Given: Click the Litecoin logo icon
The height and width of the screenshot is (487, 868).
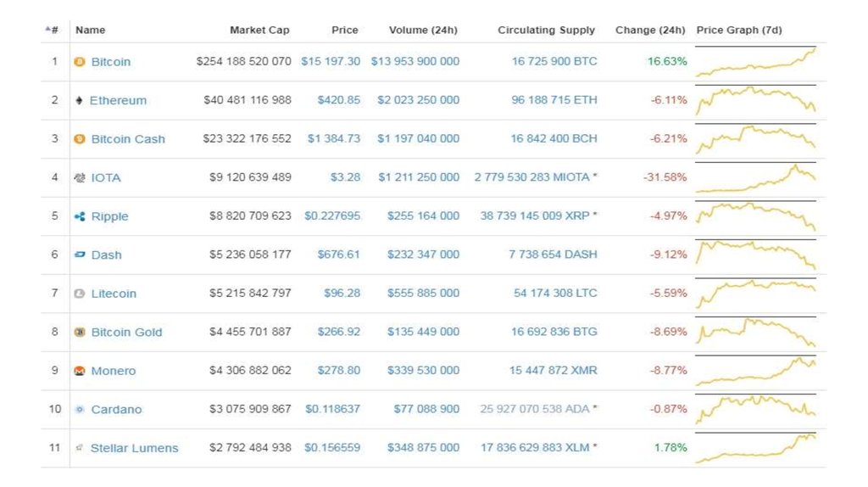Looking at the screenshot, I should pyautogui.click(x=80, y=294).
